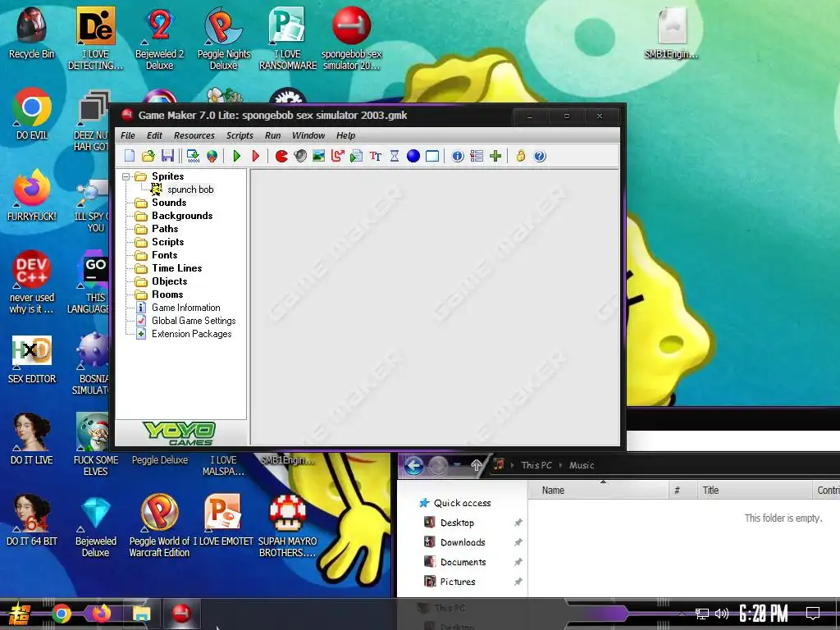Select the Paths folder
The height and width of the screenshot is (630, 840).
pyautogui.click(x=164, y=229)
